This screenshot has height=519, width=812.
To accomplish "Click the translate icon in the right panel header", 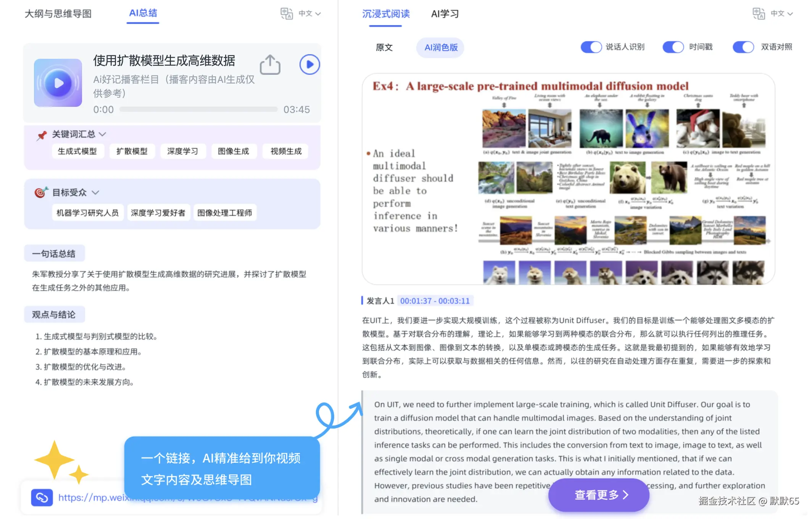I will [x=758, y=13].
